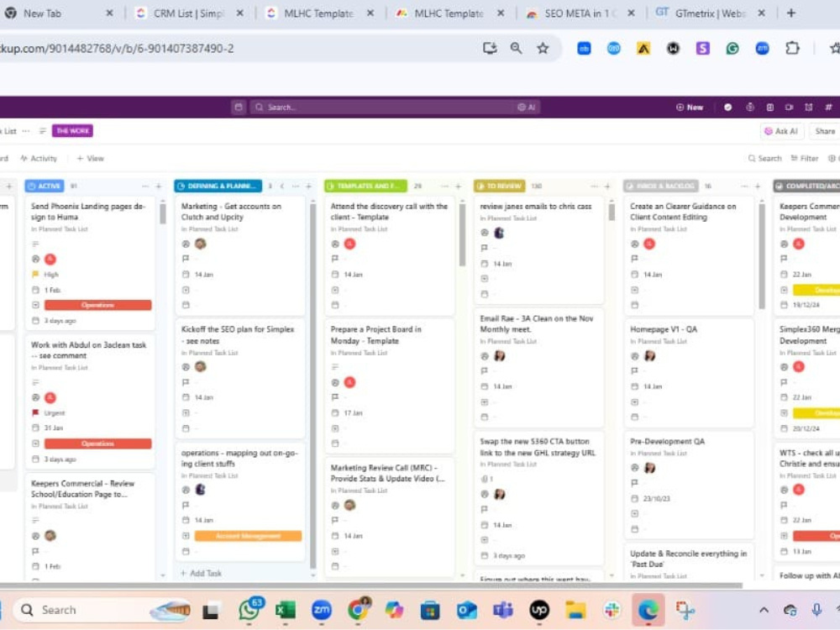Screen dimensions: 840x630
Task: Open File Explorer from the taskbar
Action: click(575, 610)
